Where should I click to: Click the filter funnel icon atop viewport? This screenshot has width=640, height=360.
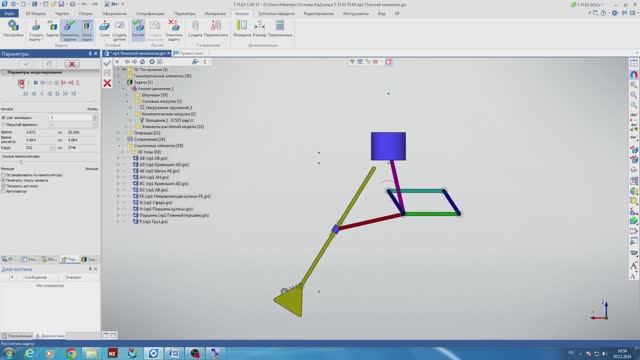(352, 62)
